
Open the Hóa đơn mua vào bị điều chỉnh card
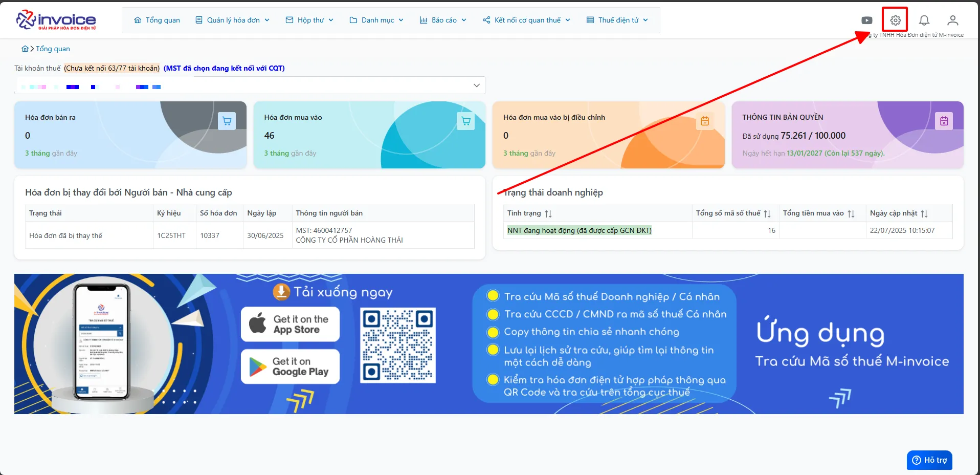[x=609, y=135]
